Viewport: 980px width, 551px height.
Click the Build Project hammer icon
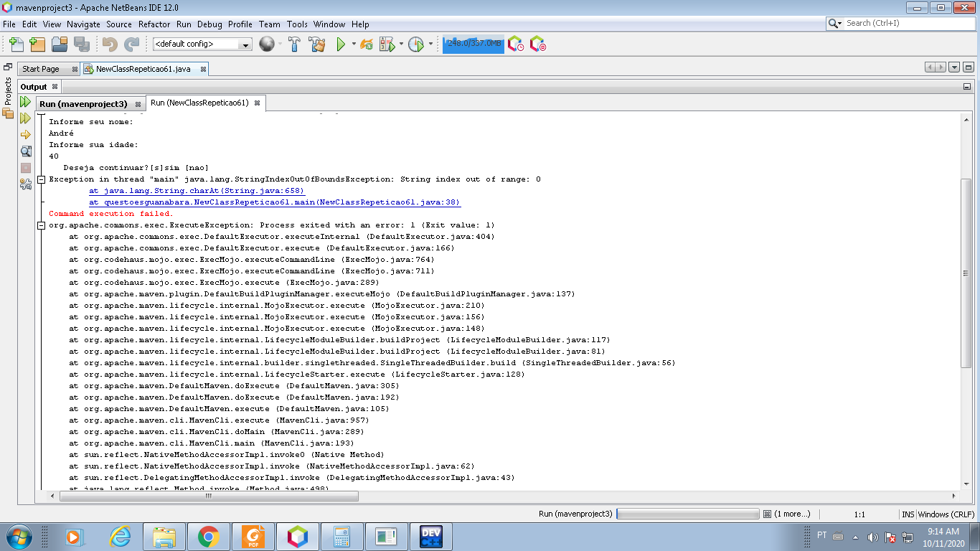pos(294,44)
